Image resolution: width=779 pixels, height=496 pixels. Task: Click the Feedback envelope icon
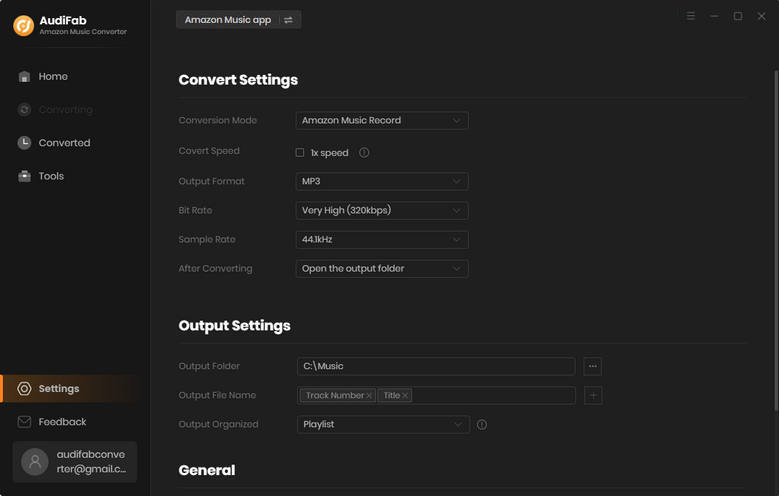coord(24,422)
